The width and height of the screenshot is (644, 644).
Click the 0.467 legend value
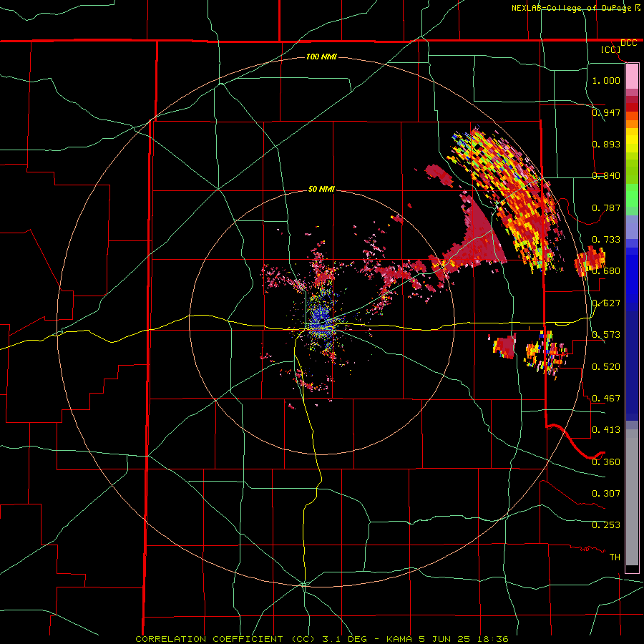[606, 399]
